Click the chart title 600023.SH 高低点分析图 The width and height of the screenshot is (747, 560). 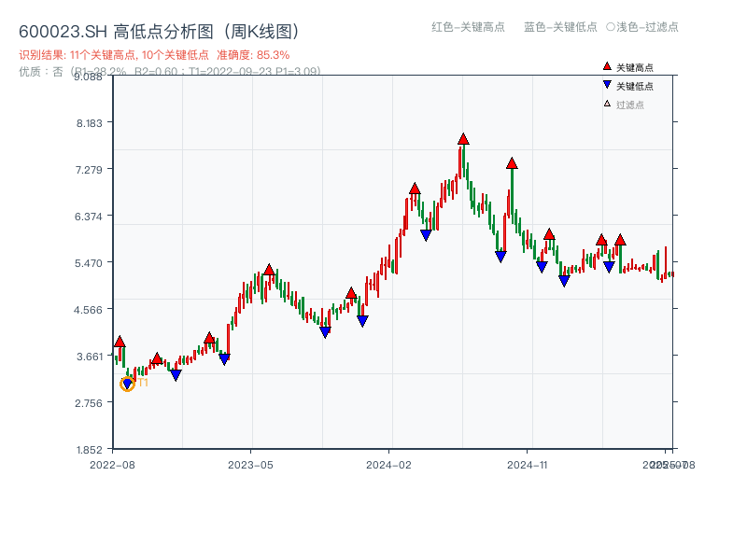tap(159, 32)
